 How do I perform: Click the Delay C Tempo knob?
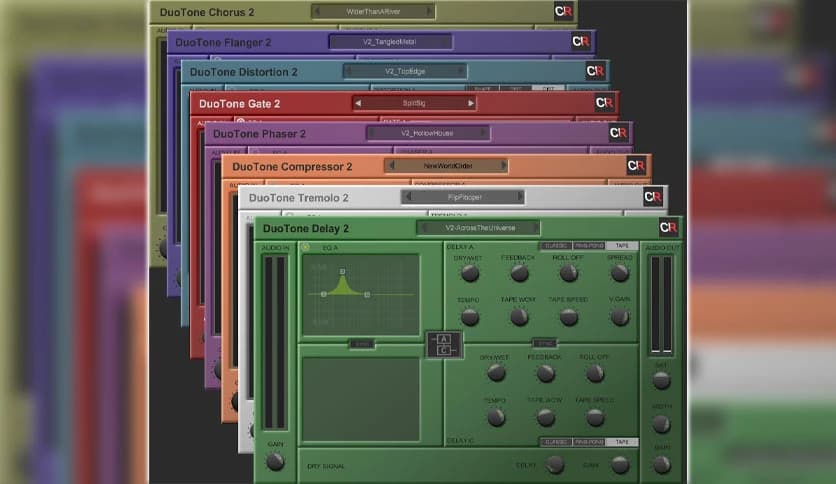point(496,417)
